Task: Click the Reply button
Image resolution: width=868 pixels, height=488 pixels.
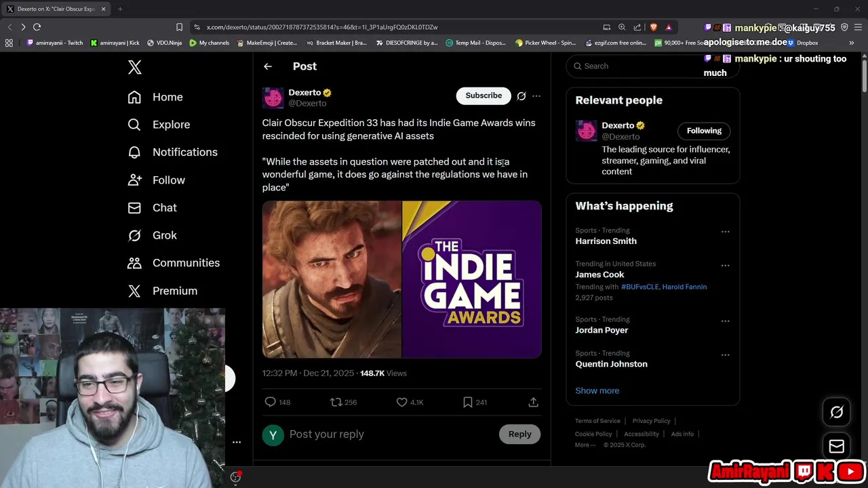Action: coord(520,434)
